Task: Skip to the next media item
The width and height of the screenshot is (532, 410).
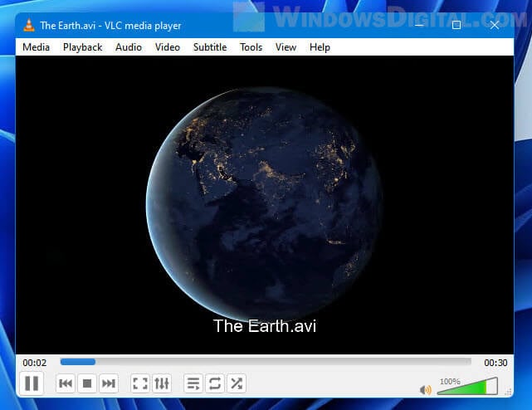Action: 109,383
